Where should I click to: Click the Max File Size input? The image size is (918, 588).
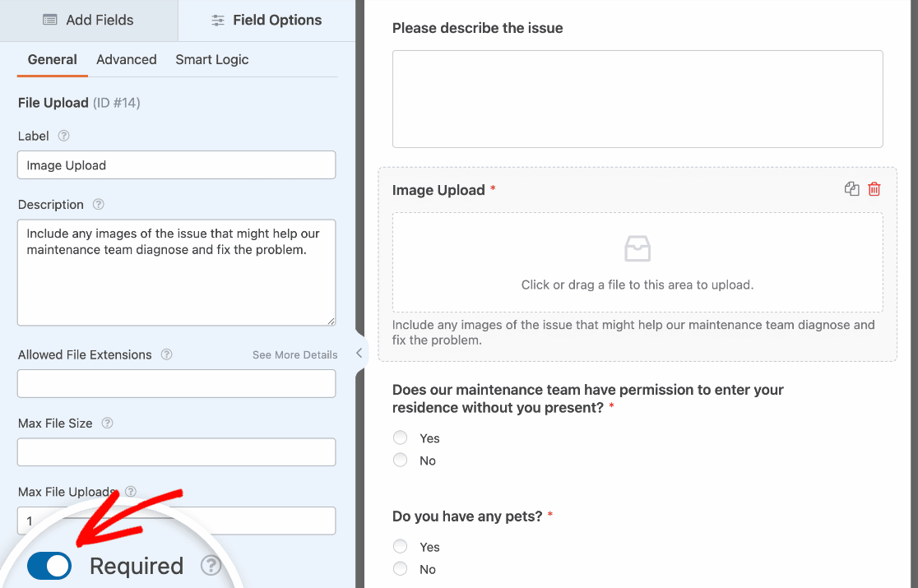point(176,452)
